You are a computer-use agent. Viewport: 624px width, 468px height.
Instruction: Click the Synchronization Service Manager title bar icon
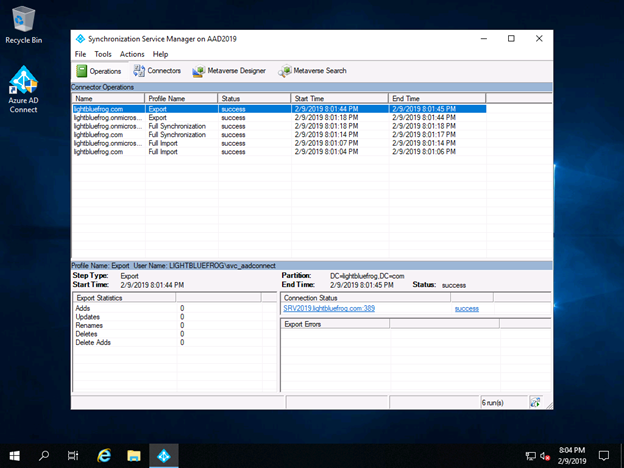coord(80,39)
